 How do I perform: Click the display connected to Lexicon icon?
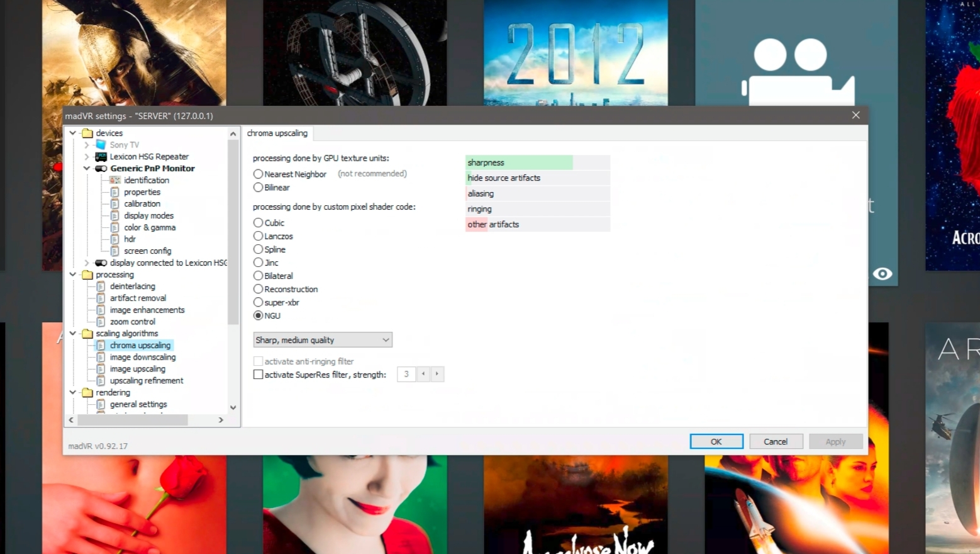tap(101, 263)
